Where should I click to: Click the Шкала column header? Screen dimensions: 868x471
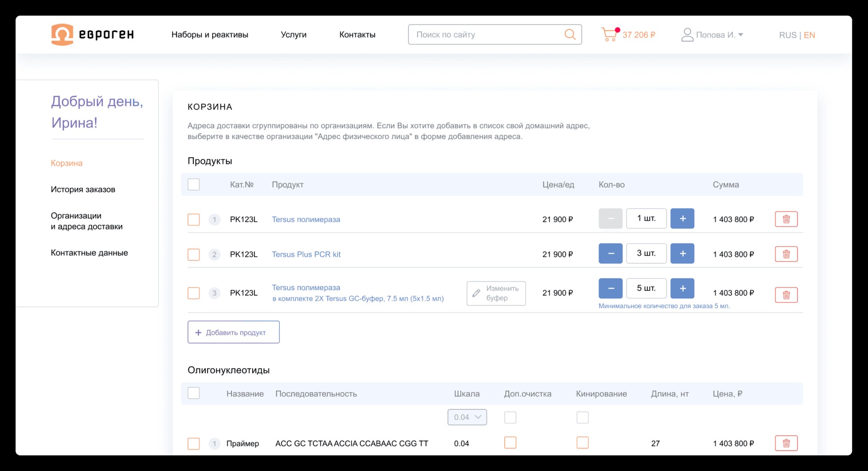[467, 394]
